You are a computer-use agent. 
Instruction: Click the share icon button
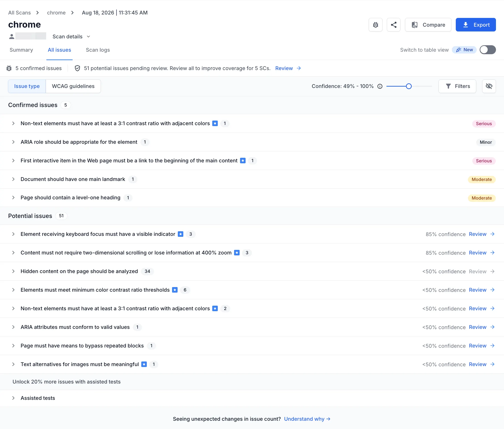tap(394, 25)
